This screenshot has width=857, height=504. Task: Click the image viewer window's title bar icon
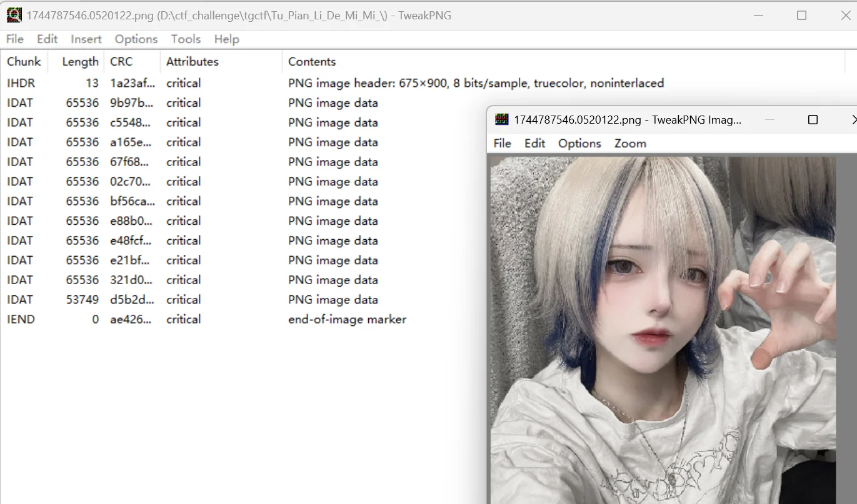click(x=501, y=120)
